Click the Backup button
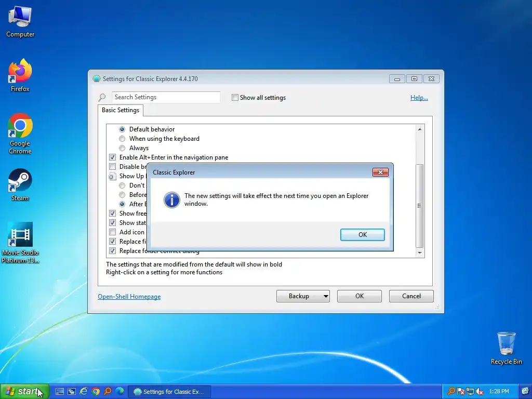Screen dimensions: 532x399 (299, 296)
